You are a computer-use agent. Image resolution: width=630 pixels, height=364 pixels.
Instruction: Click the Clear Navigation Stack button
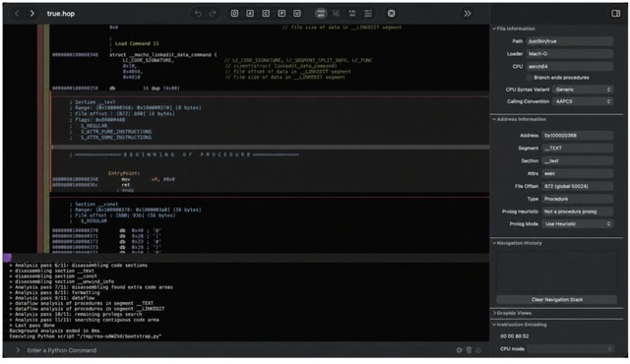556,300
